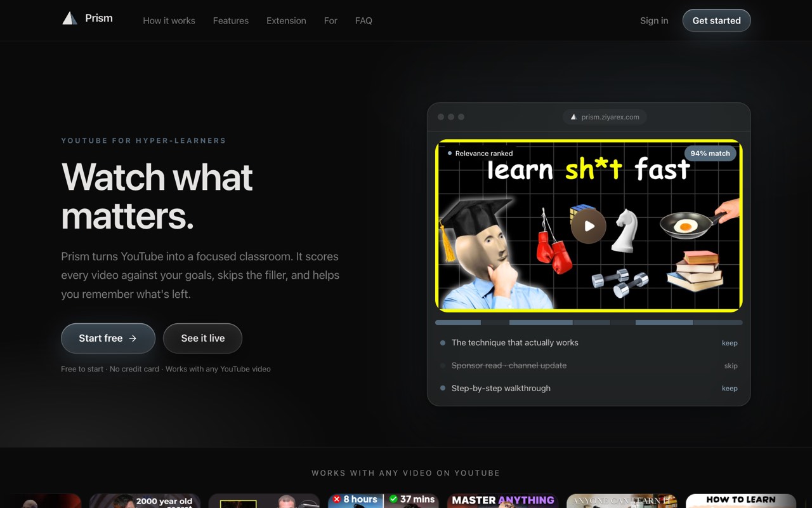
Task: Click the See it live button
Action: 202,338
